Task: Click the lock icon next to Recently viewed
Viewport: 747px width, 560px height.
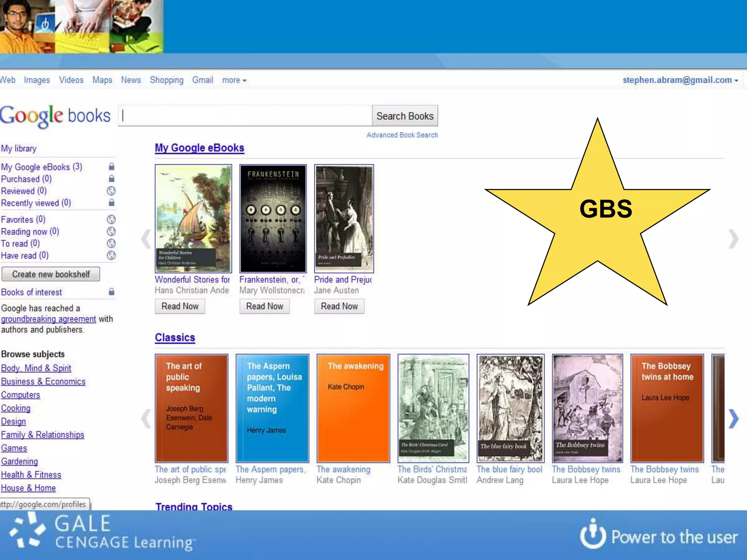Action: point(112,202)
